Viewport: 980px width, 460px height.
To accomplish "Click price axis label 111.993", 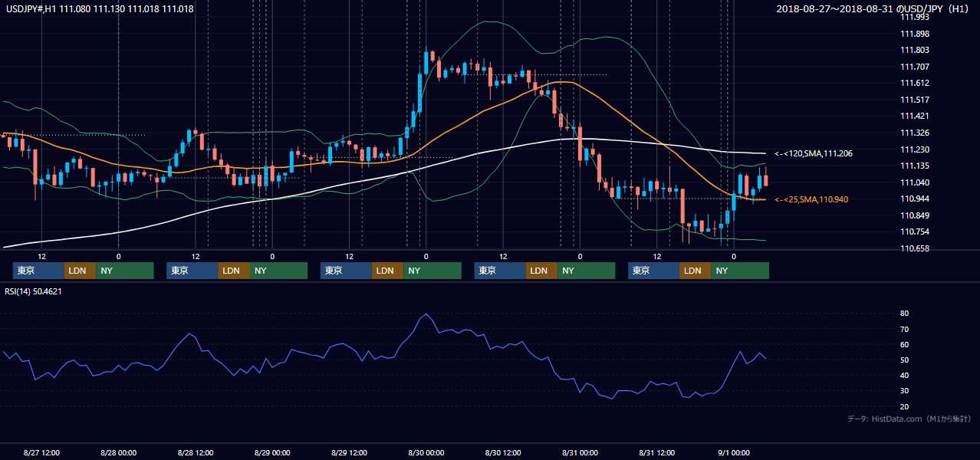I will point(915,17).
